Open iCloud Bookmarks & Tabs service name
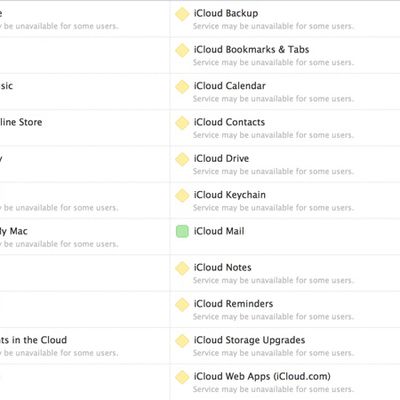Viewport: 400px width, 400px height. (x=251, y=50)
